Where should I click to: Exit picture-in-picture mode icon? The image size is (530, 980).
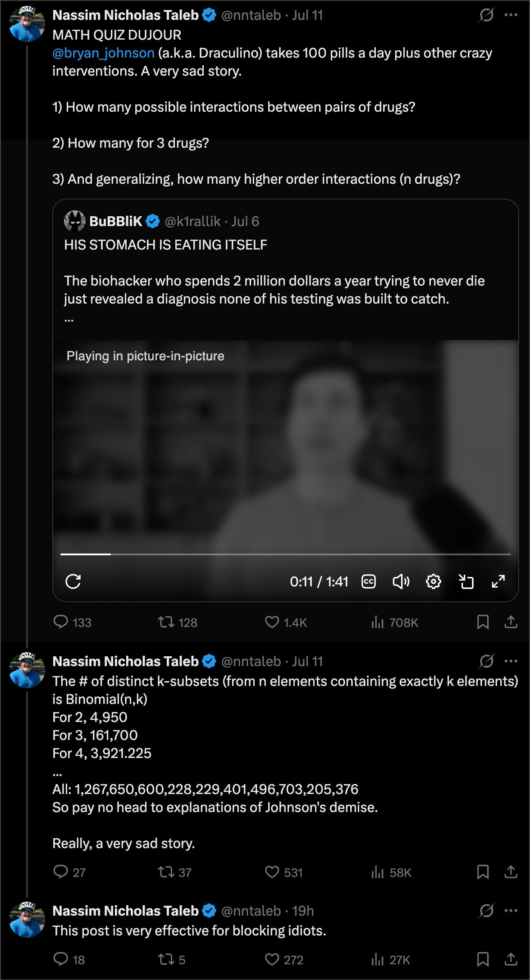pyautogui.click(x=466, y=581)
